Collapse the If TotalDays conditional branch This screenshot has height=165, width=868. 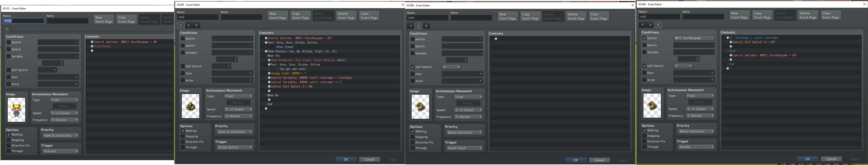pos(724,37)
